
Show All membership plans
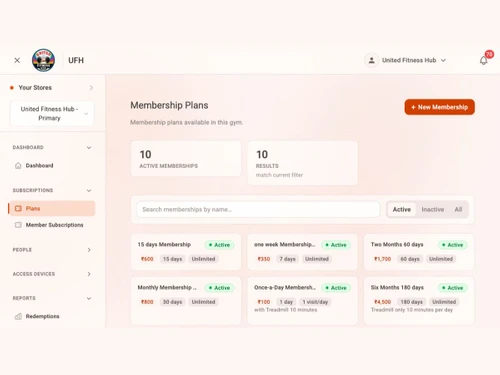pos(458,209)
